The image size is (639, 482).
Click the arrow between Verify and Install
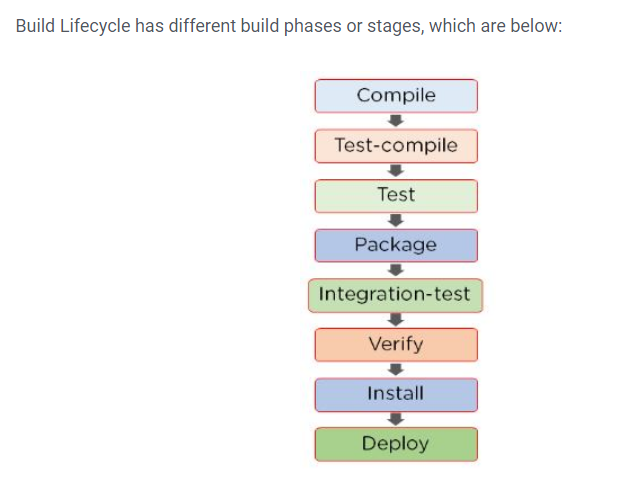click(396, 369)
